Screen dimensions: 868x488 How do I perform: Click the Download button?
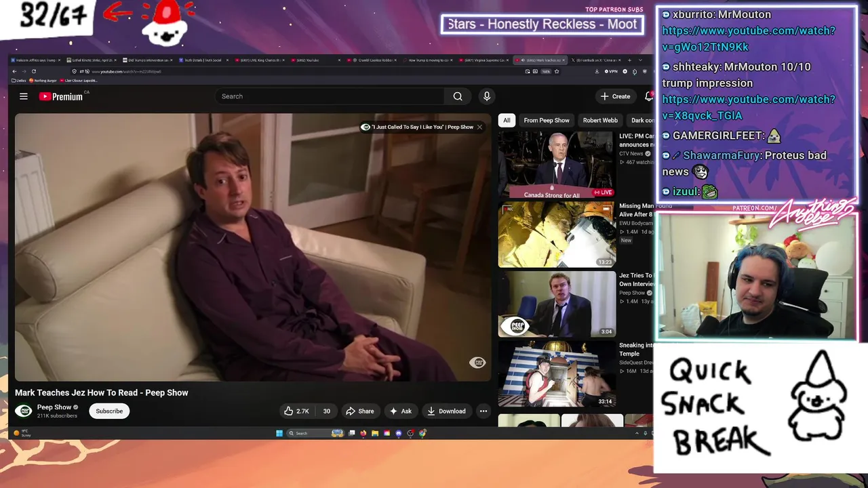[x=446, y=411]
